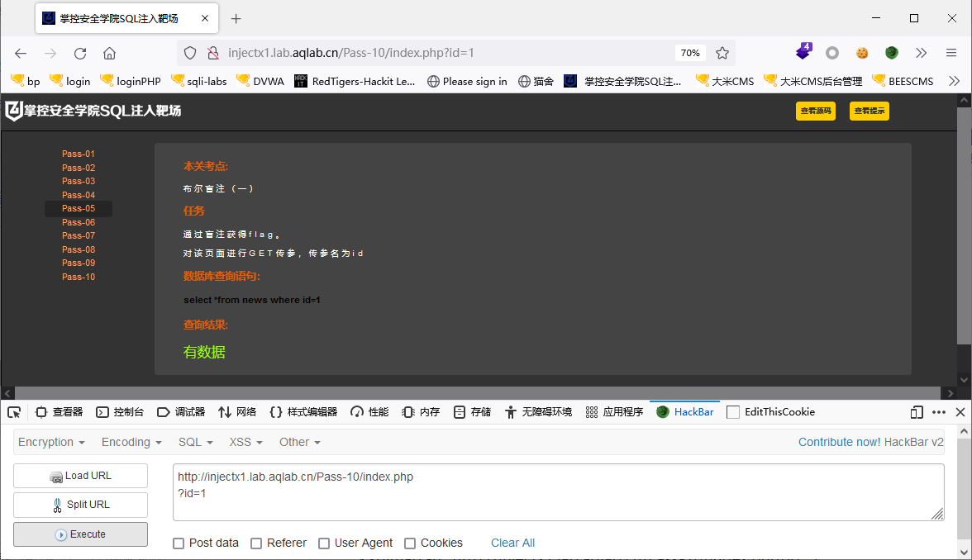Click the Load URL button

click(81, 476)
